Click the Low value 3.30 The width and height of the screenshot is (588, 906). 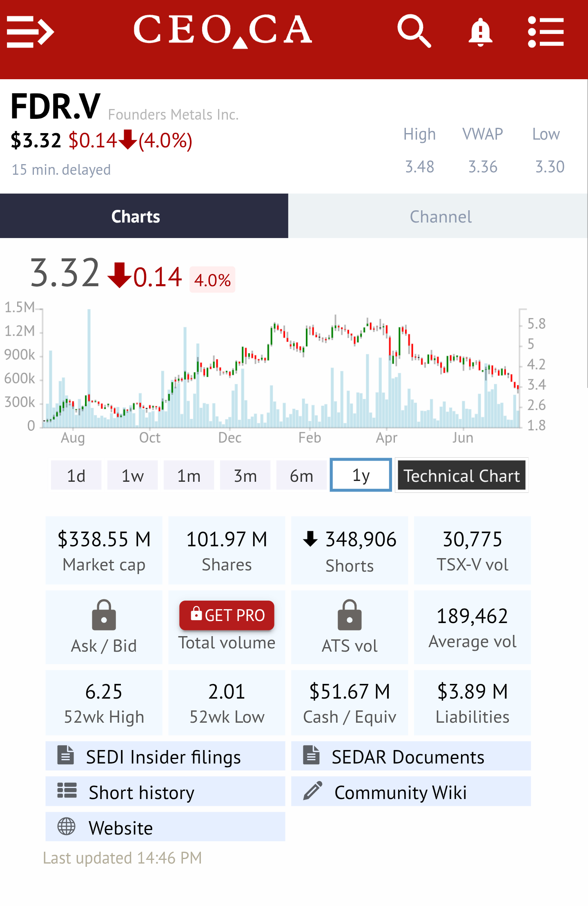550,167
